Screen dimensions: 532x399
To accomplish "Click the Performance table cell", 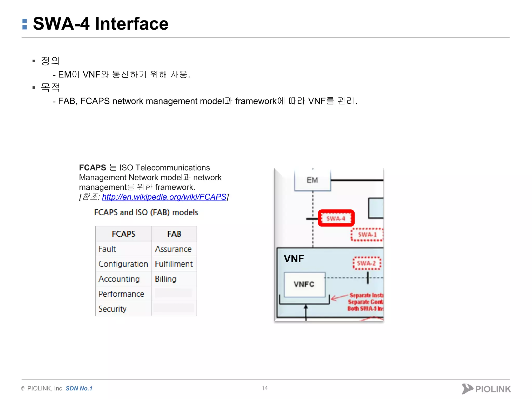I will tap(123, 294).
